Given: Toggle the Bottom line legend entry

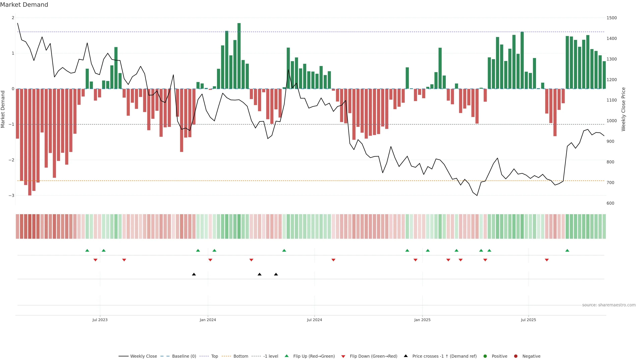Looking at the screenshot, I should pyautogui.click(x=240, y=356).
